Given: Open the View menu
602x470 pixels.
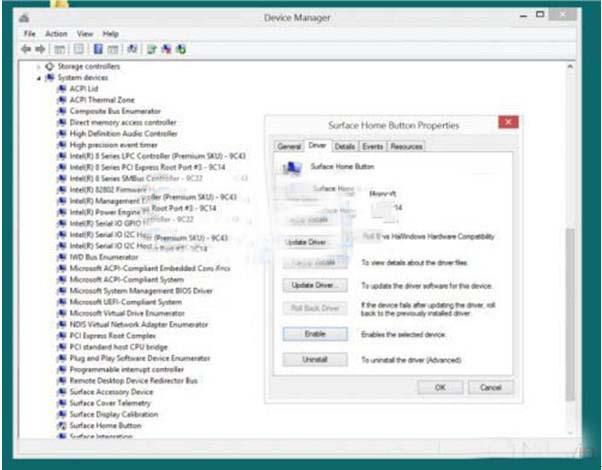Looking at the screenshot, I should (x=84, y=33).
